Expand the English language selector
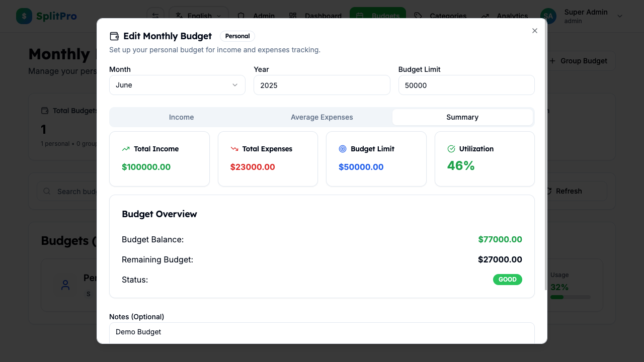This screenshot has width=644, height=362. pos(198,16)
